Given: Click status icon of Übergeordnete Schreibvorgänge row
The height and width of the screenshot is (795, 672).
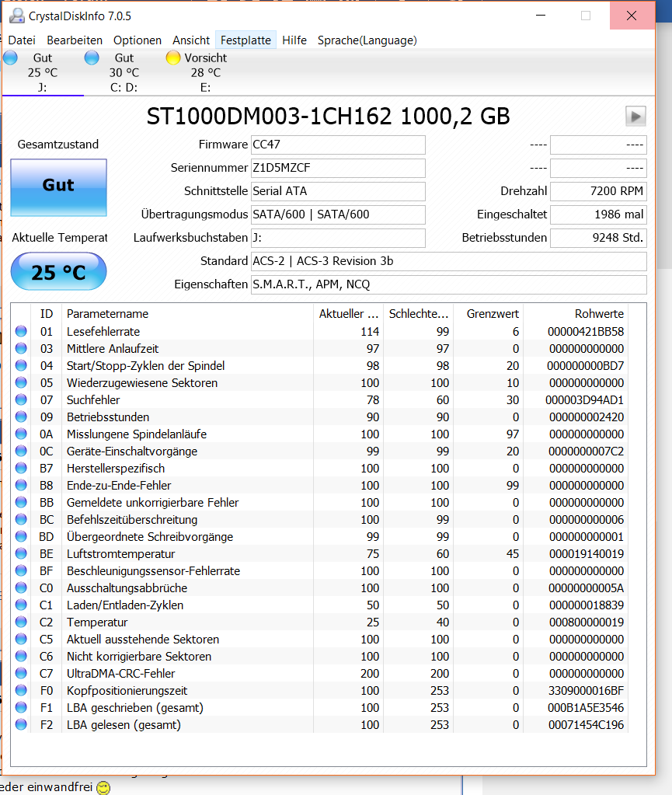Looking at the screenshot, I should tap(21, 536).
